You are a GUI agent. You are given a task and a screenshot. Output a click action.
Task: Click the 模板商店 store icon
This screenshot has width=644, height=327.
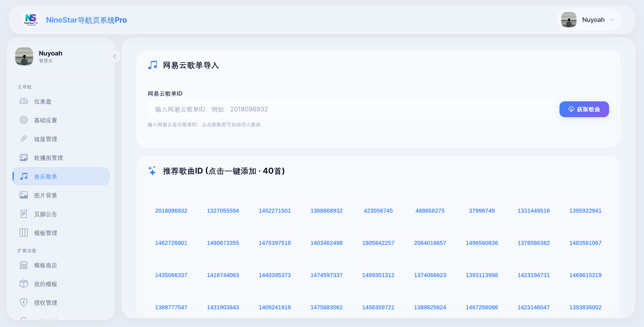pos(24,265)
